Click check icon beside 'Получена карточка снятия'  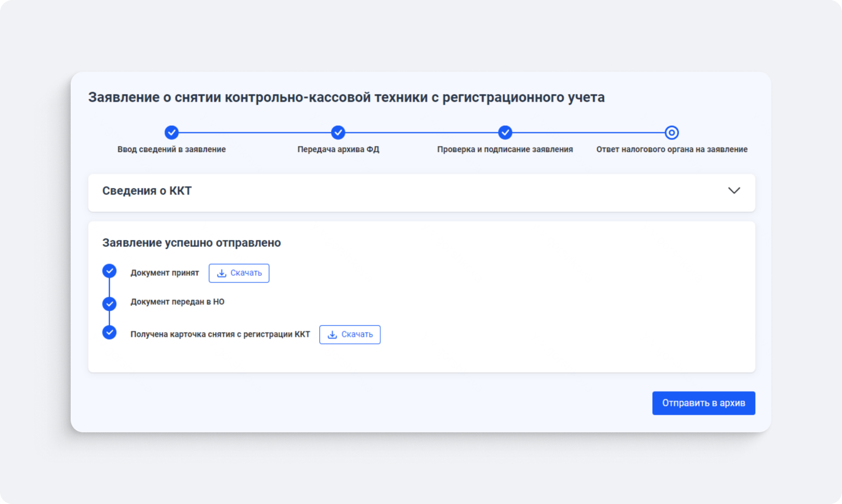(x=109, y=333)
